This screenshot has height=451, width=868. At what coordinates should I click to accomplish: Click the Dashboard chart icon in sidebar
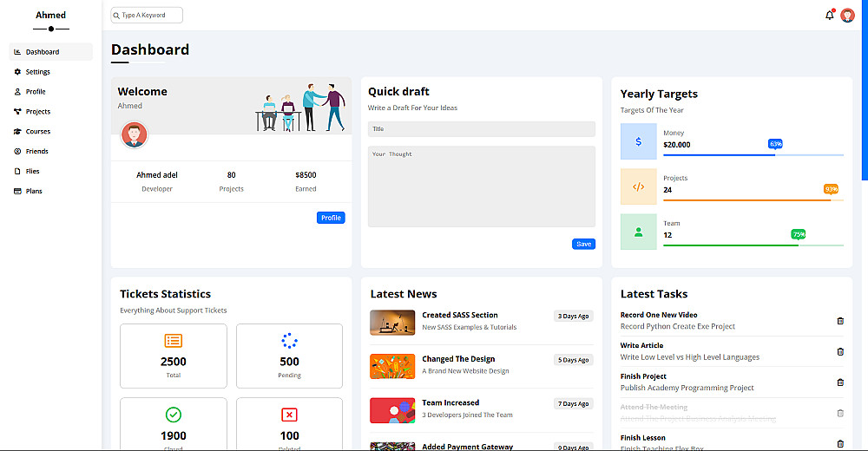click(17, 51)
